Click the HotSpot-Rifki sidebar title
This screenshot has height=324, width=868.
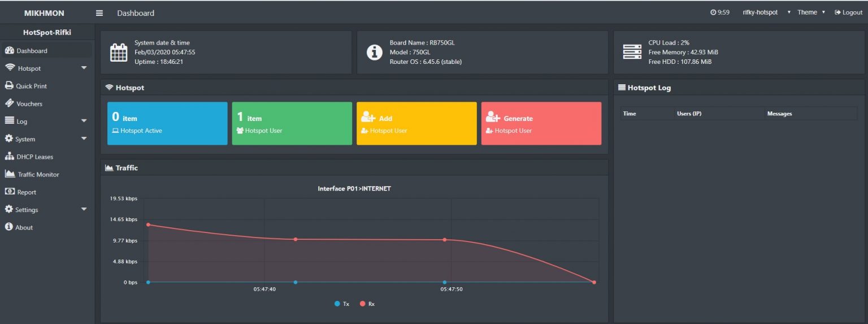(x=47, y=32)
